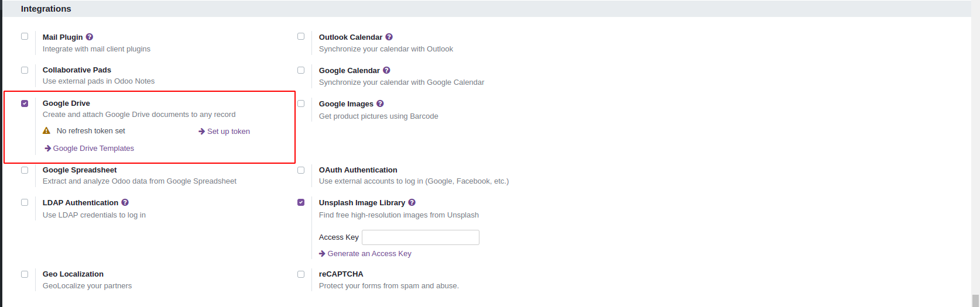Click the warning icon beside No refresh token

tap(47, 131)
